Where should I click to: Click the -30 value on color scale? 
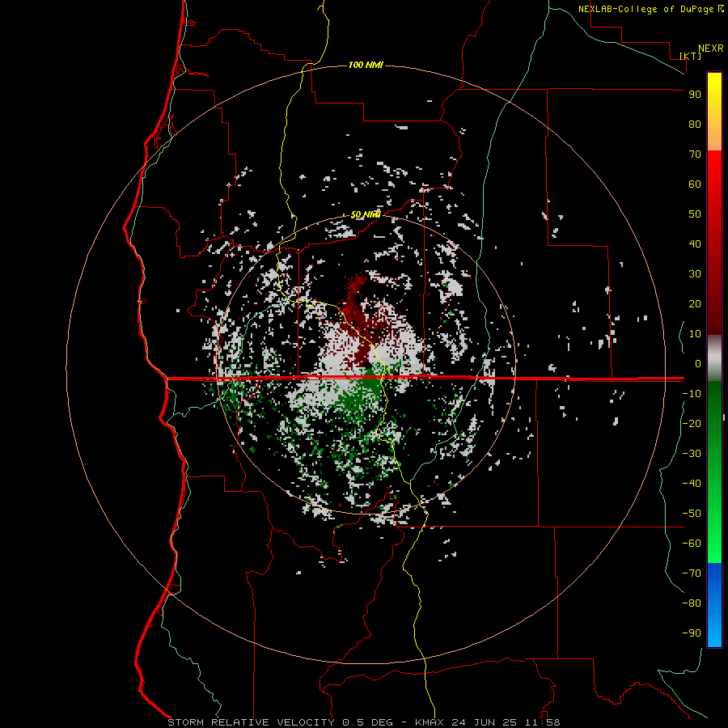tap(692, 454)
